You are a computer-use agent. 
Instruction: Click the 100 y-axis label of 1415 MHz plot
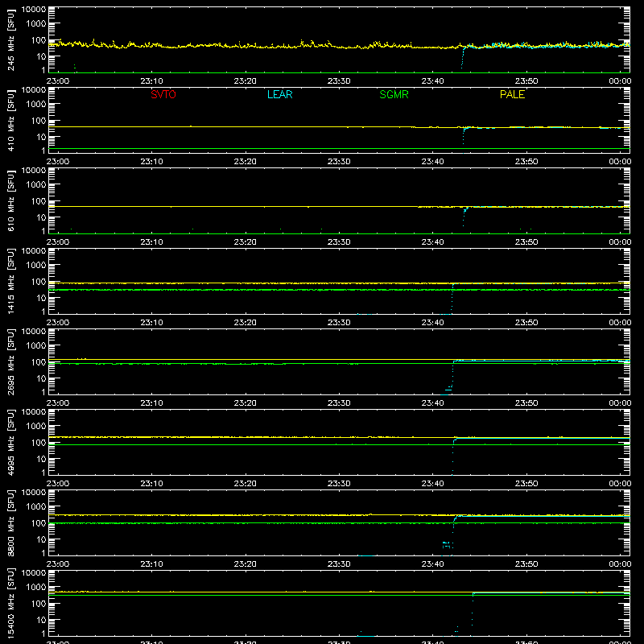click(39, 282)
